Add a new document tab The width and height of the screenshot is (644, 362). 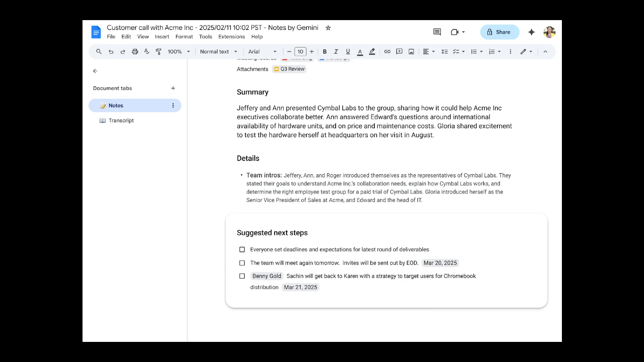point(173,88)
